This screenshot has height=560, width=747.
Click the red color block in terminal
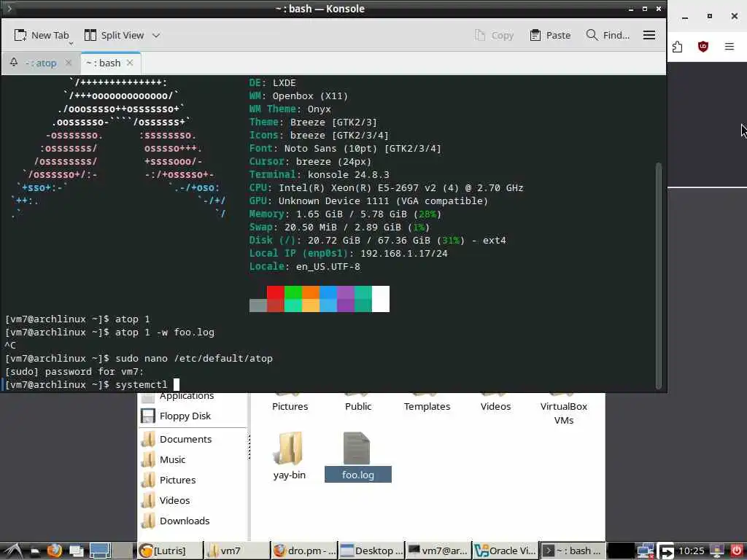point(275,292)
